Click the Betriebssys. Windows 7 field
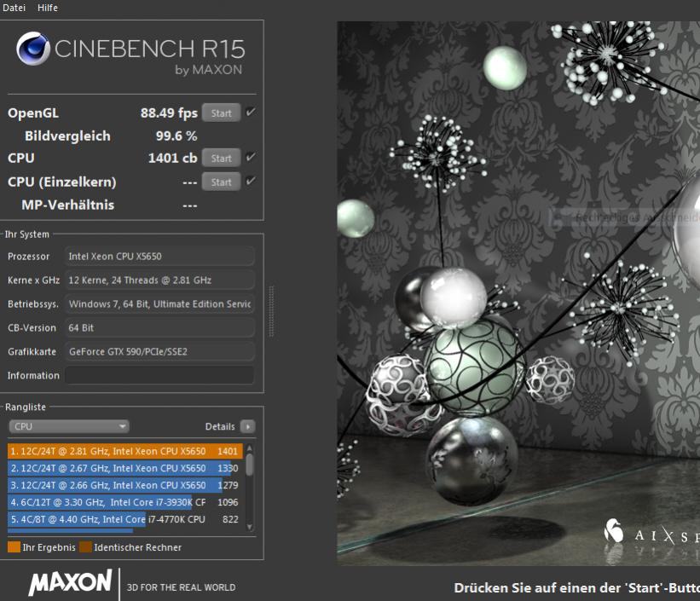 click(159, 304)
